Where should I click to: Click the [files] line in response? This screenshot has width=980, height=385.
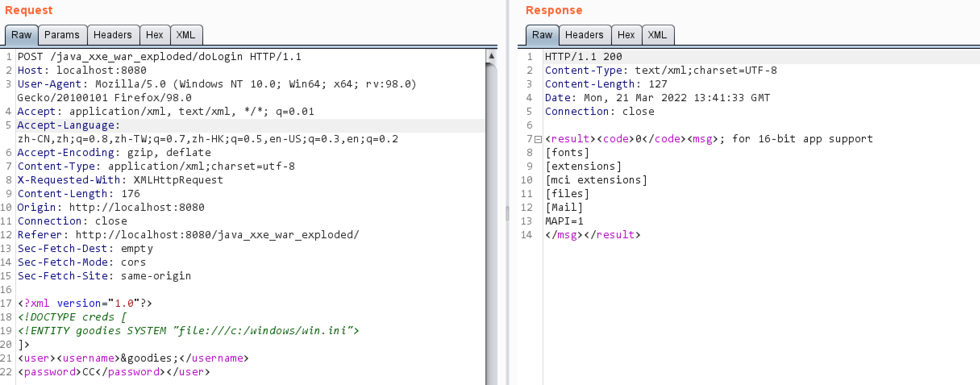pos(567,194)
